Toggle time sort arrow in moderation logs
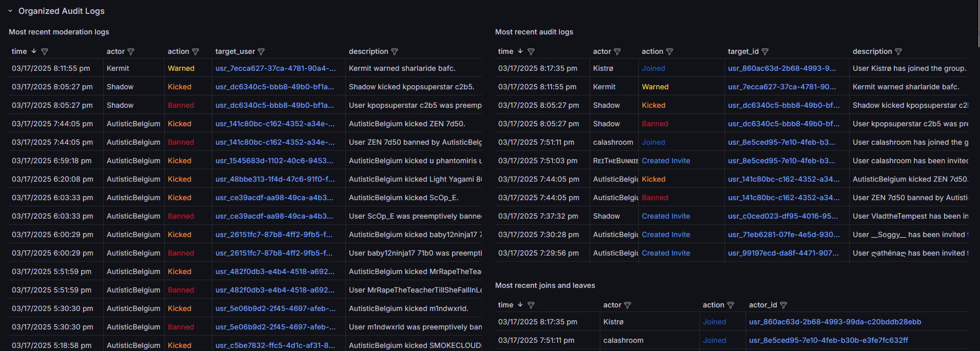Viewport: 980px width, 351px height. click(x=34, y=51)
